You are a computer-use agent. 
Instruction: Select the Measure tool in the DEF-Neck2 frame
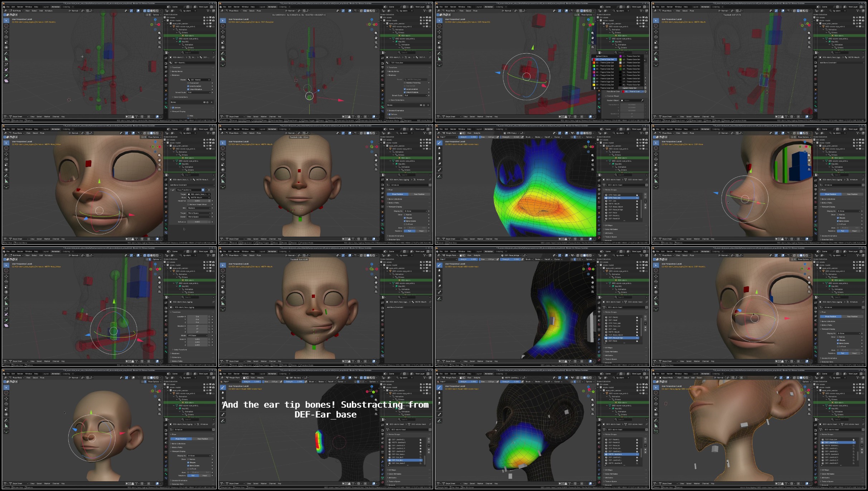click(6, 59)
